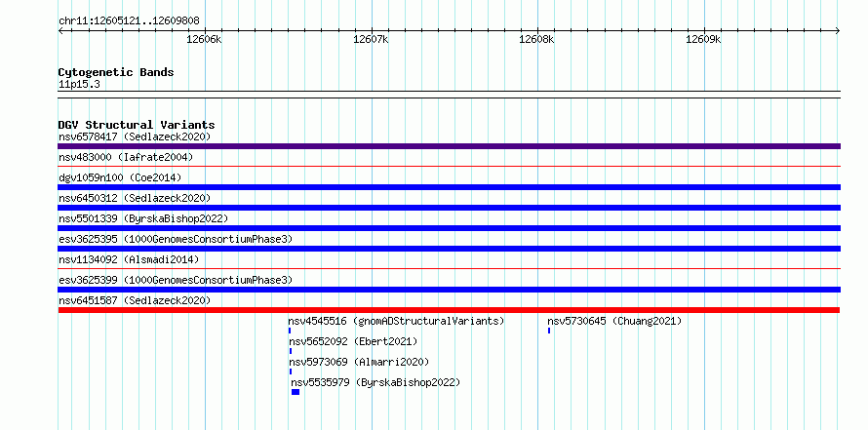Click the Cytogenetic Bands track title
This screenshot has width=868, height=430.
click(x=116, y=72)
